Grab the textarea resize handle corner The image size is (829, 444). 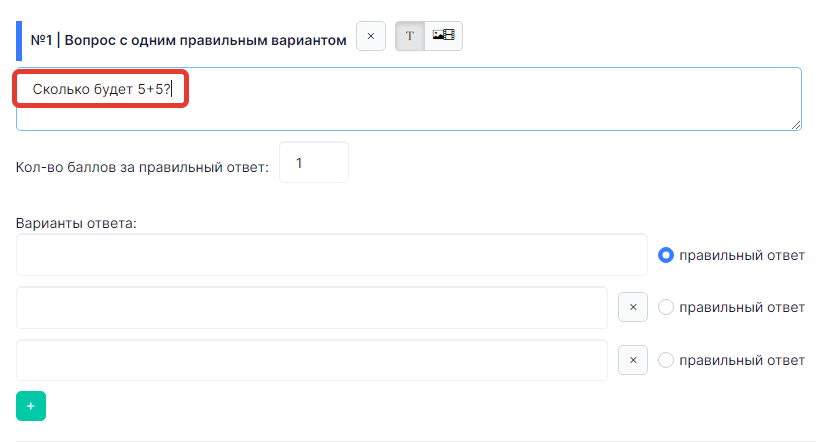pos(796,125)
